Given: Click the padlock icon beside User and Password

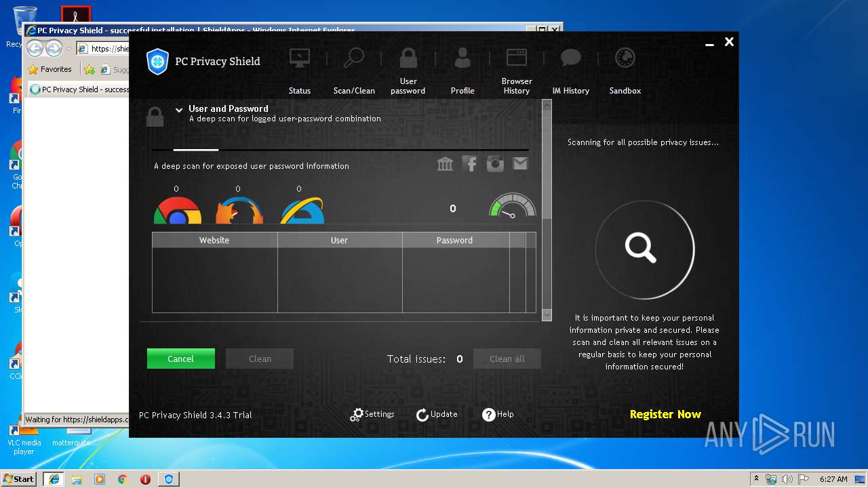Looking at the screenshot, I should 155,117.
